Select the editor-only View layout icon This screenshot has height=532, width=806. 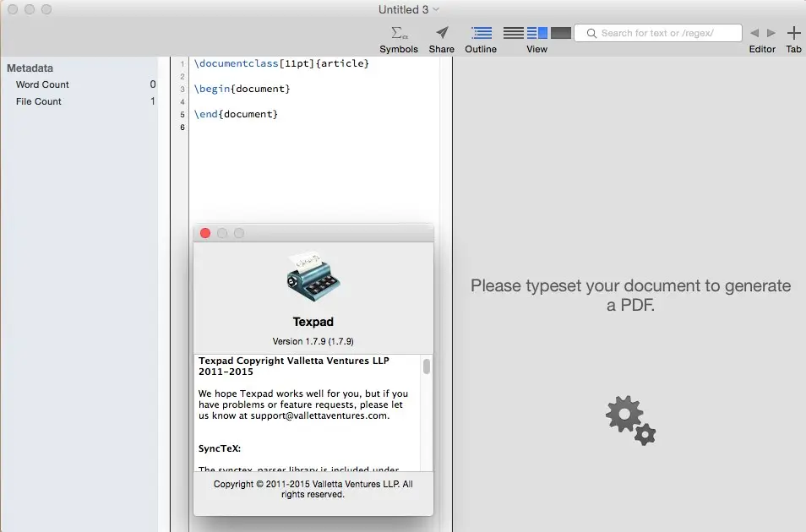pyautogui.click(x=513, y=33)
